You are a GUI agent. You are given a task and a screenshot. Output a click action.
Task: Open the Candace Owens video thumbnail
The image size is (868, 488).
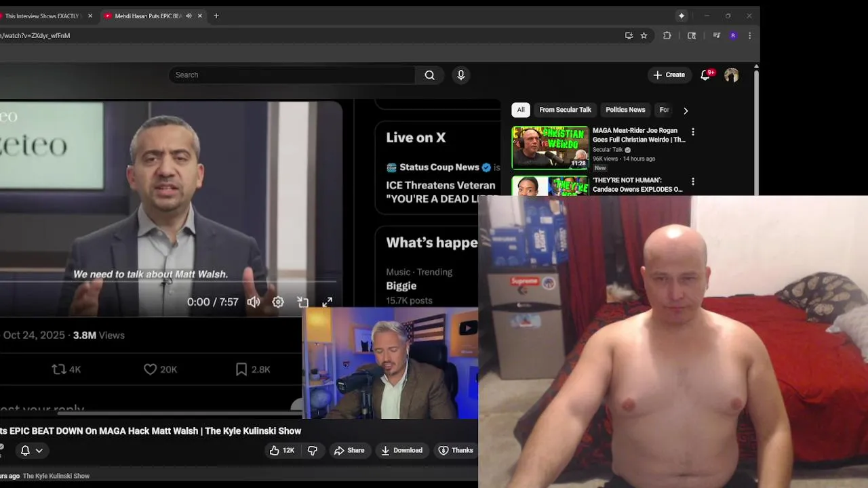550,186
